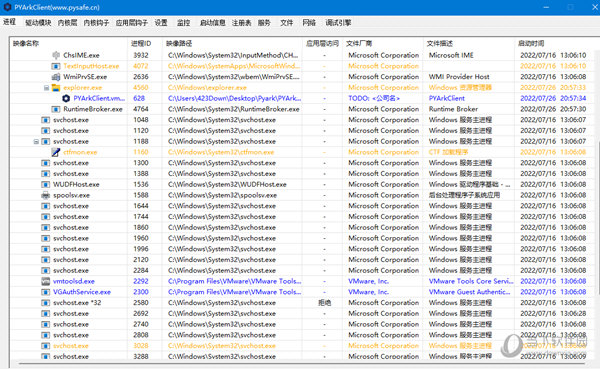This screenshot has height=369, width=600.
Task: Click the ChsIME.exe process icon
Action: point(56,55)
